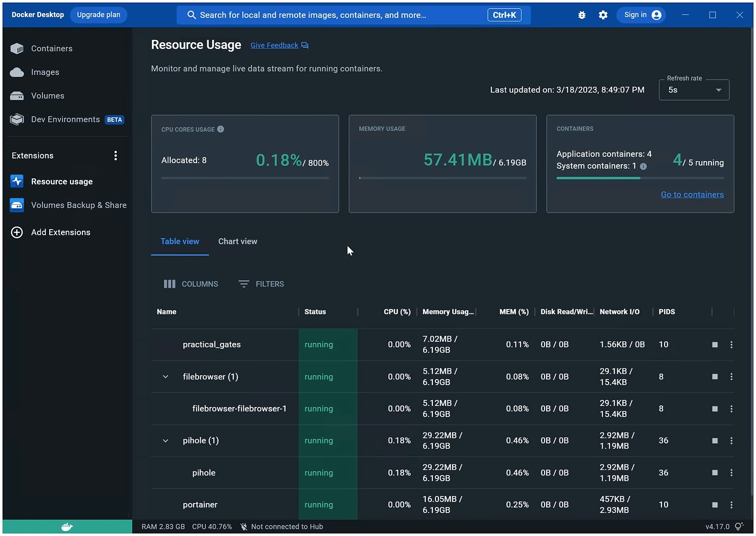Sort by the PIDS column header
Image resolution: width=756 pixels, height=536 pixels.
tap(667, 312)
